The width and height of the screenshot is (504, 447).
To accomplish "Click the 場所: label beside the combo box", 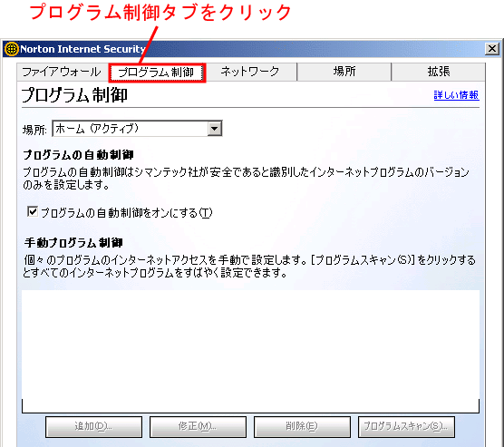I will (x=34, y=130).
